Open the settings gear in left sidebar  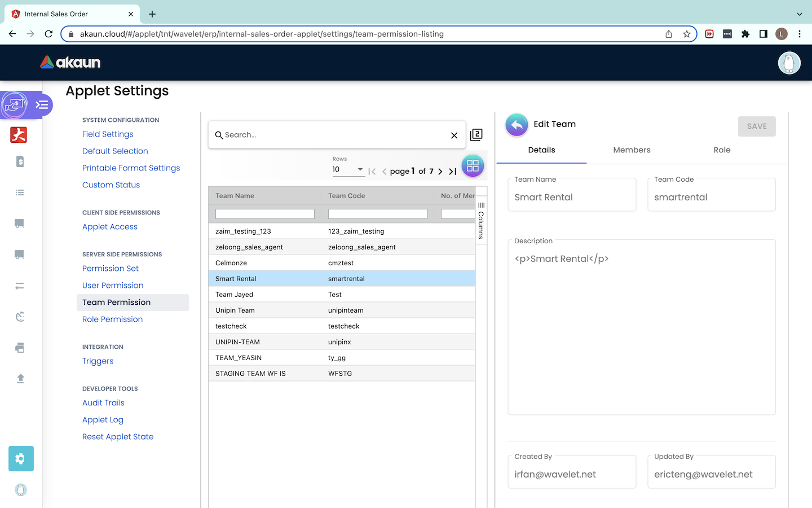click(21, 458)
